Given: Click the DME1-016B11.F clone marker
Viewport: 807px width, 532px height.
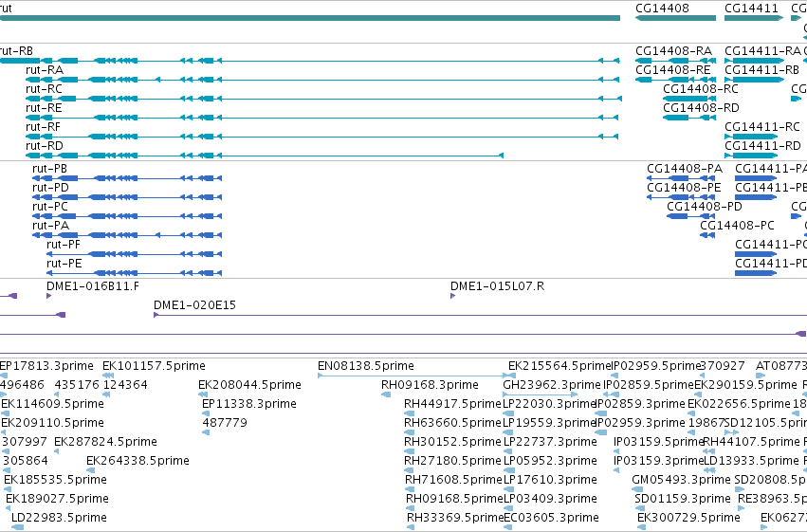Looking at the screenshot, I should 49,296.
